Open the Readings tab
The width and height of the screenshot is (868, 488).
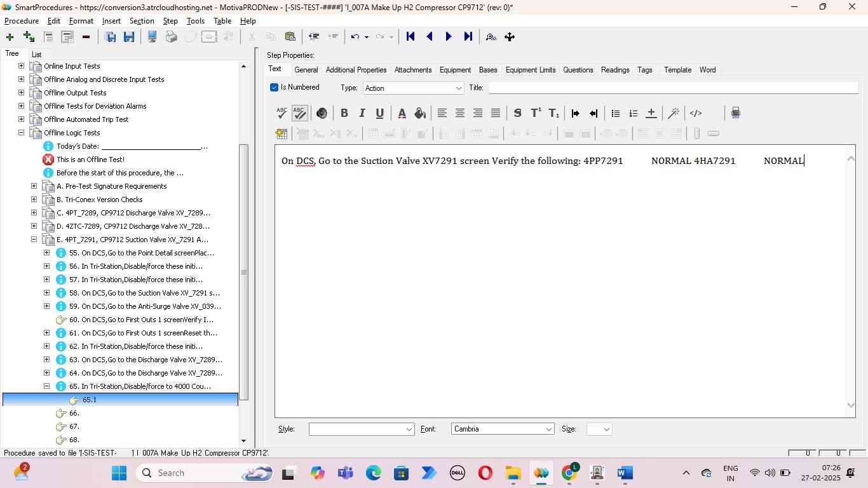click(x=615, y=70)
